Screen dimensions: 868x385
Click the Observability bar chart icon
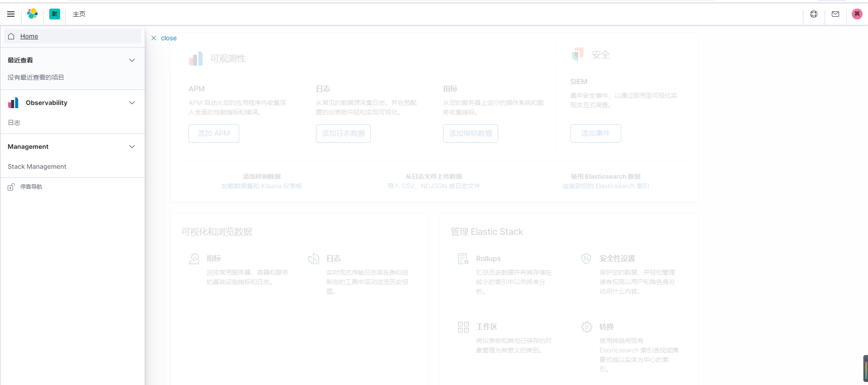click(x=13, y=103)
